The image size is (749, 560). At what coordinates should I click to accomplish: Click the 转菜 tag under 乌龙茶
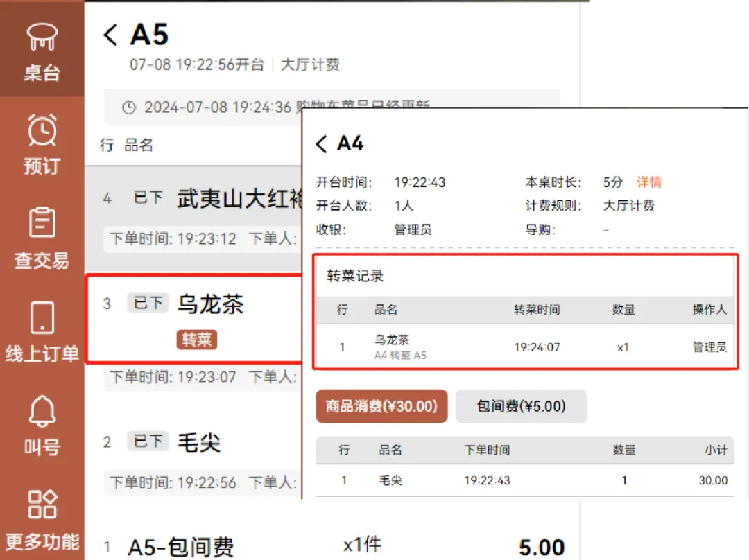197,340
